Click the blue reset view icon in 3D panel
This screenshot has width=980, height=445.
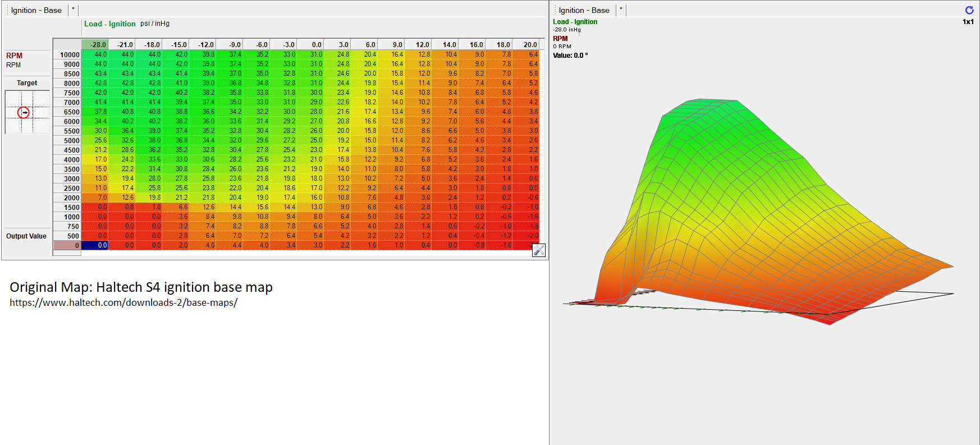pos(969,10)
